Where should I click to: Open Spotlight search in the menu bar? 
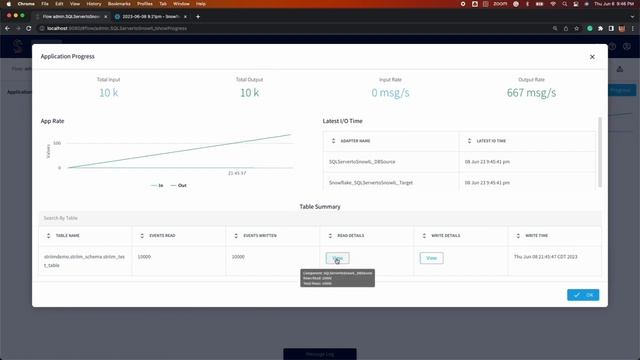coord(564,4)
